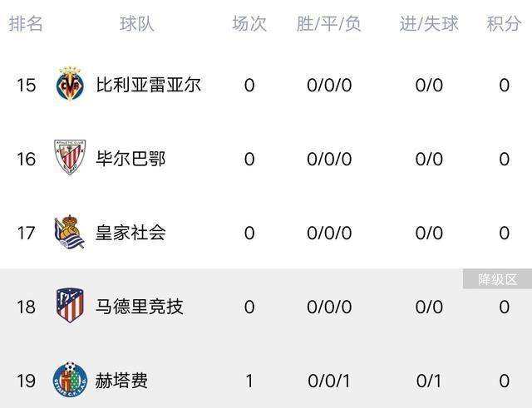Sort by 排名 column header

pyautogui.click(x=26, y=24)
